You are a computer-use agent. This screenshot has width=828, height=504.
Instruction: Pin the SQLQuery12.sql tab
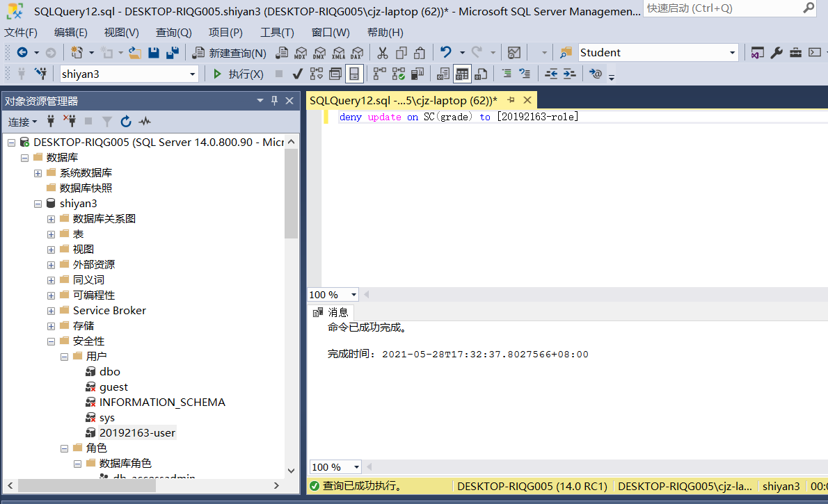tap(511, 100)
